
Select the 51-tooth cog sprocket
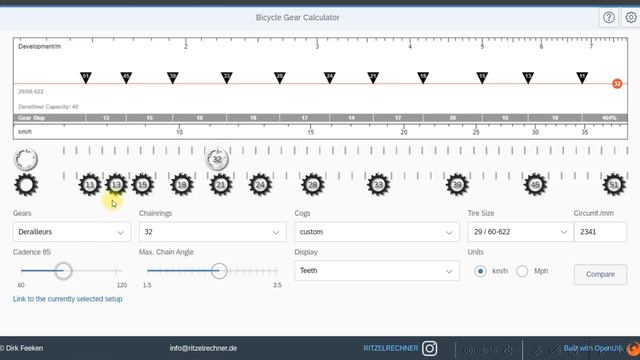click(614, 185)
